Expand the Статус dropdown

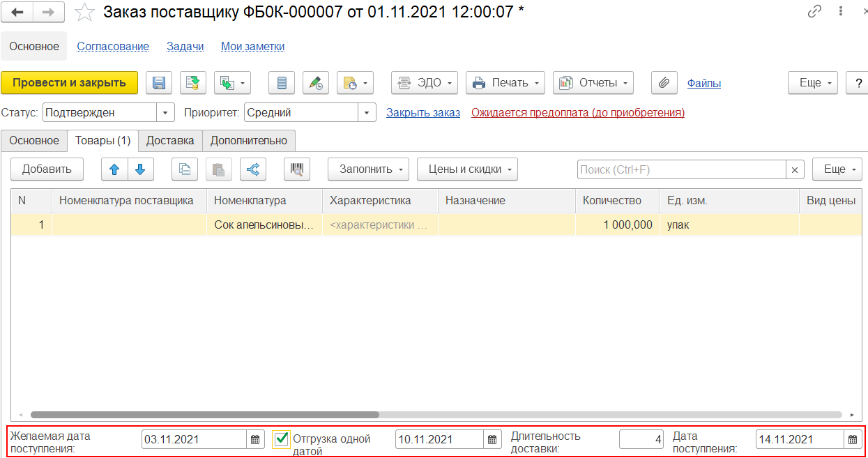[165, 112]
